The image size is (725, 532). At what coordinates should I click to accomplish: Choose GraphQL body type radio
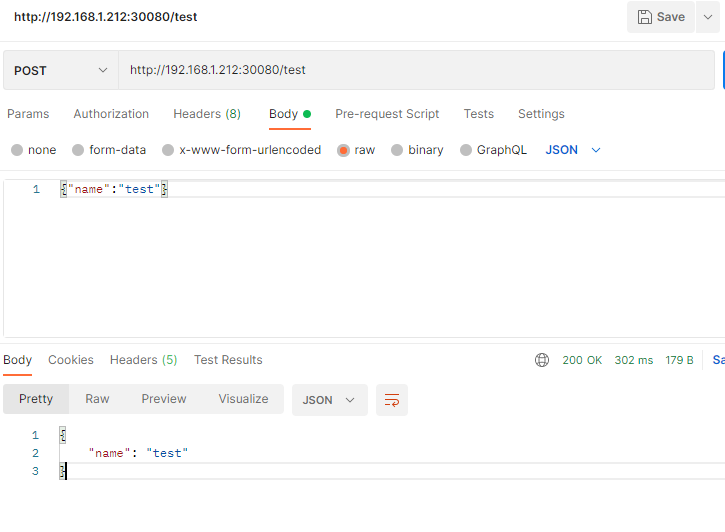[466, 150]
